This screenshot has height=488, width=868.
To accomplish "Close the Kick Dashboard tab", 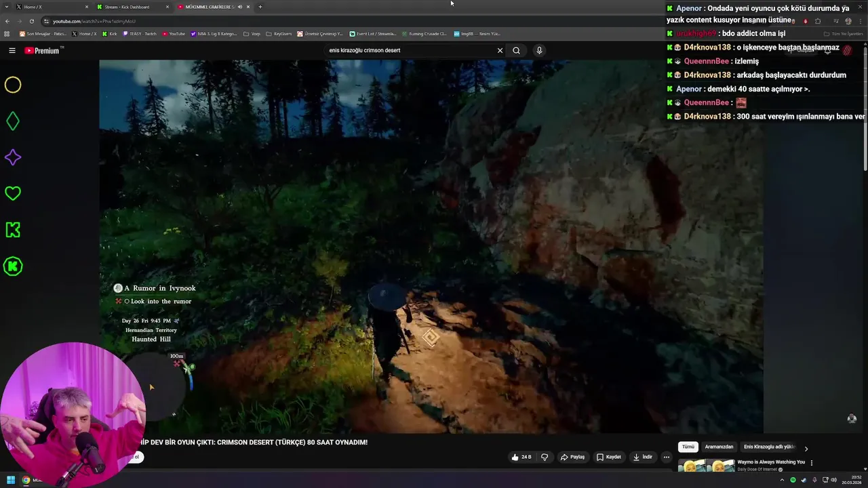I will click(167, 7).
